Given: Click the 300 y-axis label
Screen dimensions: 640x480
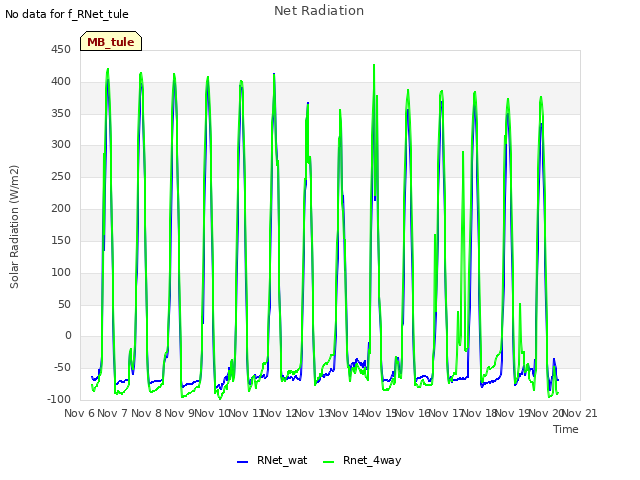Looking at the screenshot, I should 61,144.
